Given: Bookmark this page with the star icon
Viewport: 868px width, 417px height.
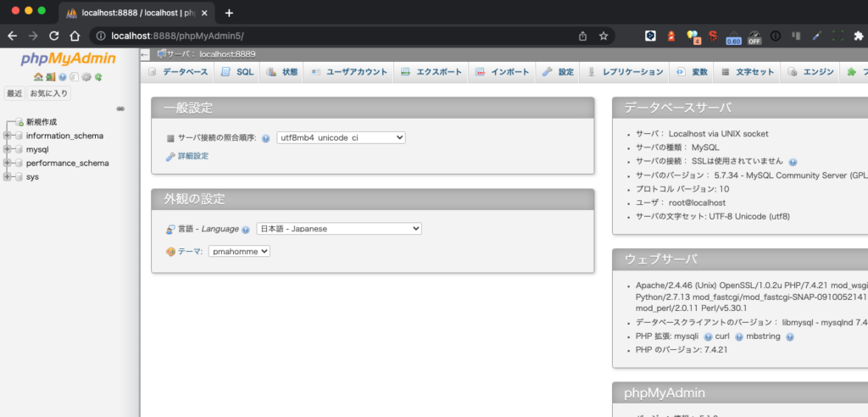Looking at the screenshot, I should [604, 36].
